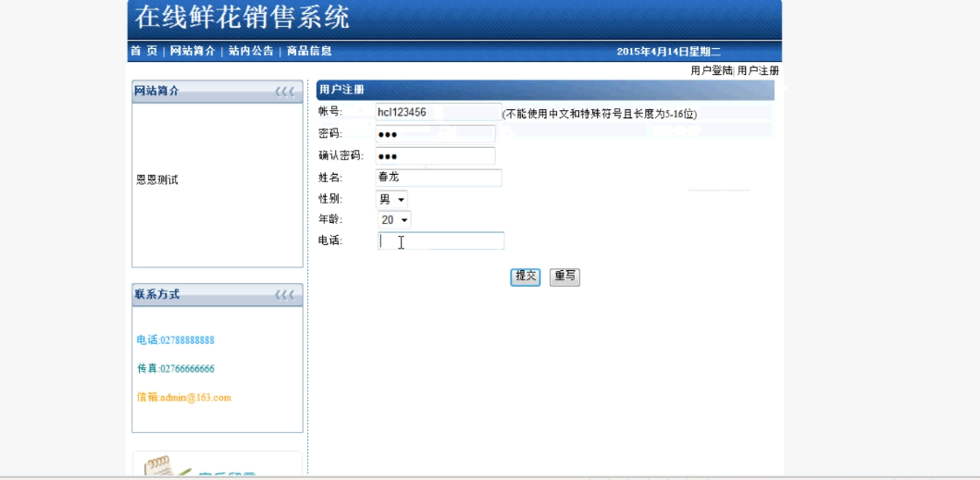
Task: Collapse the 网站简介 panel arrows
Action: click(x=284, y=92)
